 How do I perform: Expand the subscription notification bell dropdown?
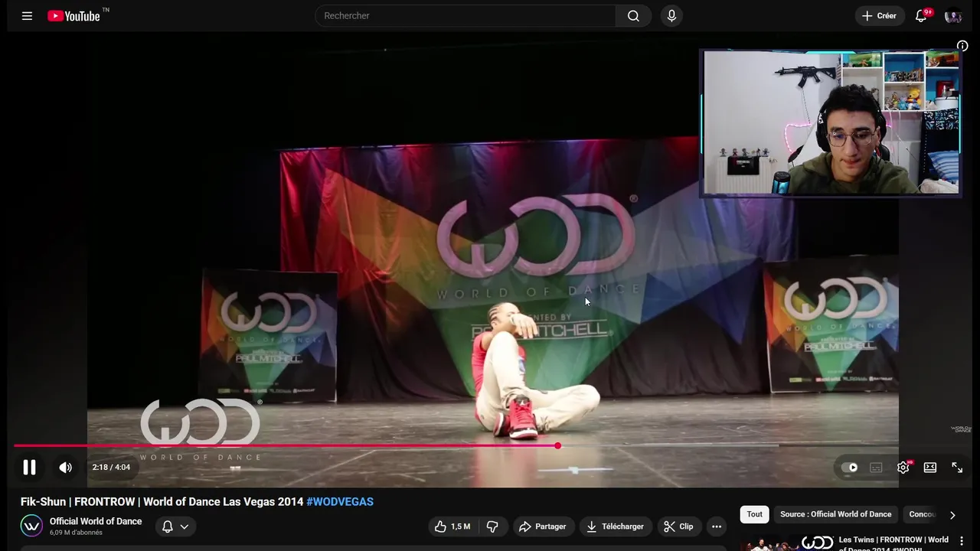tap(175, 527)
